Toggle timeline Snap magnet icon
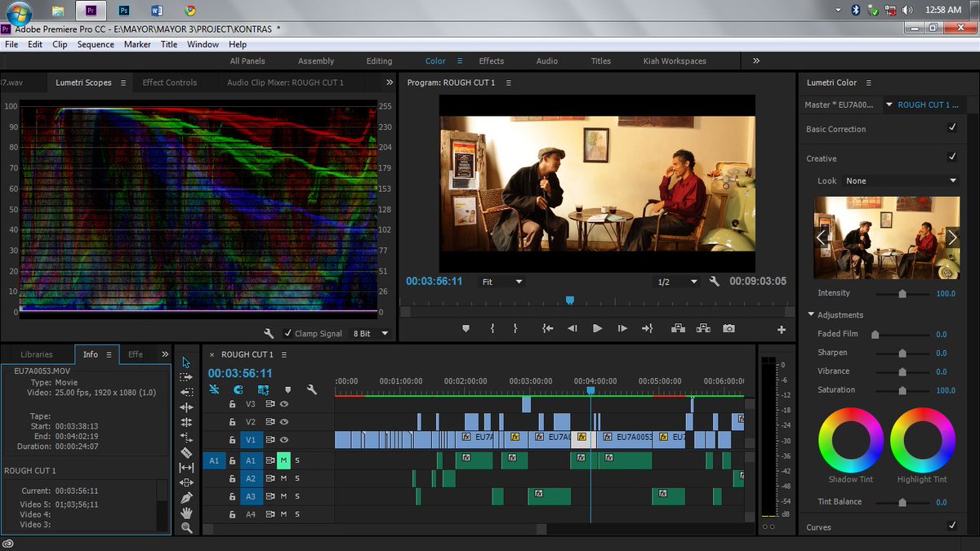Screen dimensions: 980x551 [x=238, y=390]
